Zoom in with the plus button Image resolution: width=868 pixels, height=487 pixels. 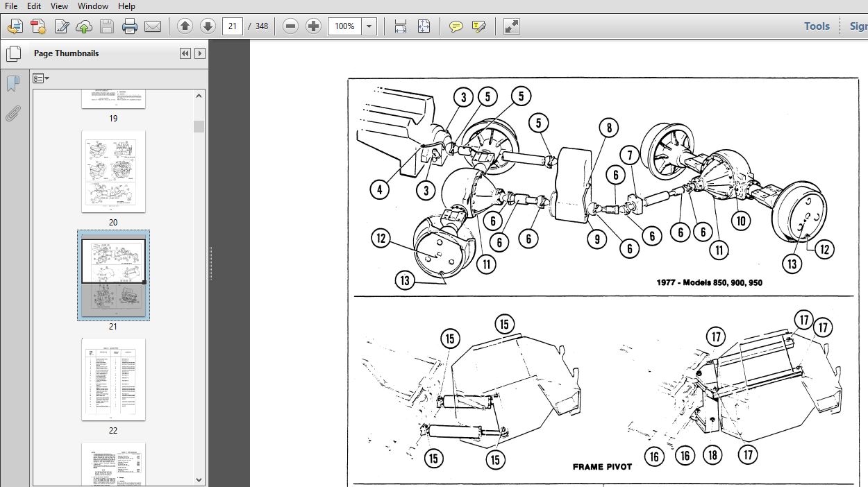(314, 26)
